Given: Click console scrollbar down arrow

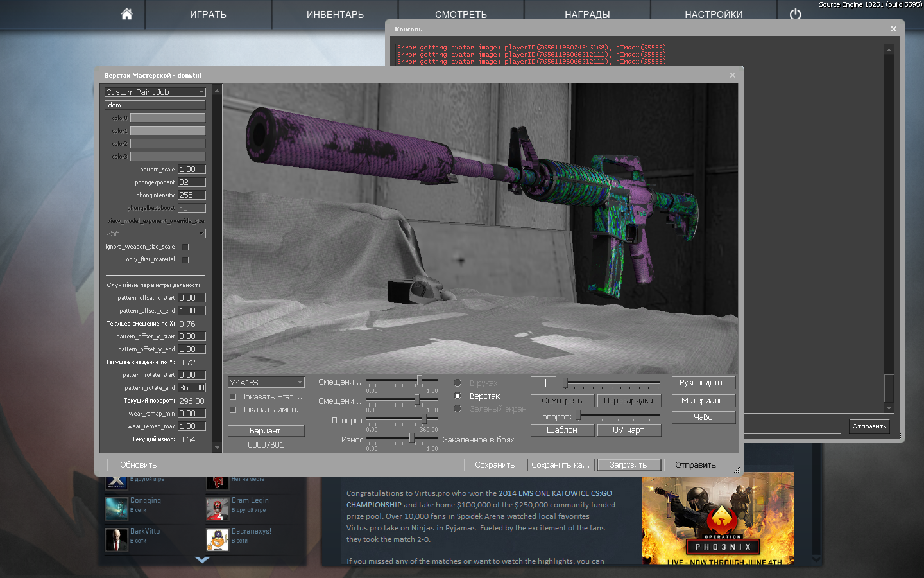Looking at the screenshot, I should click(x=889, y=408).
